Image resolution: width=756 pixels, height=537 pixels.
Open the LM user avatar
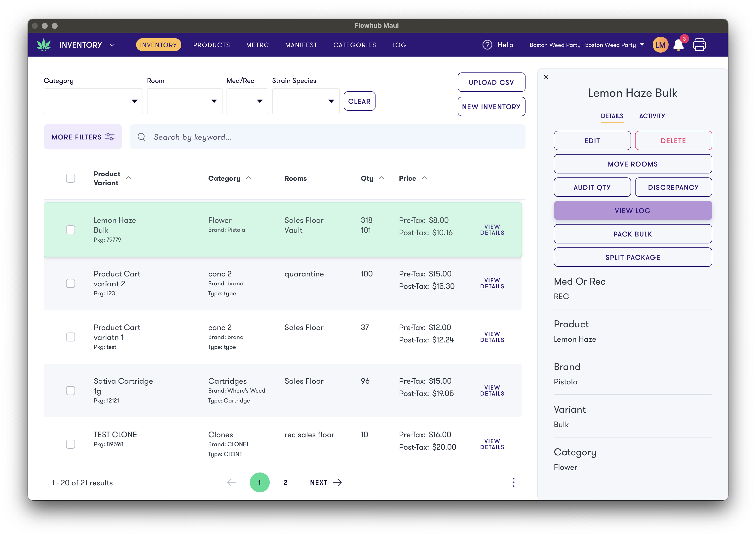[x=660, y=45]
